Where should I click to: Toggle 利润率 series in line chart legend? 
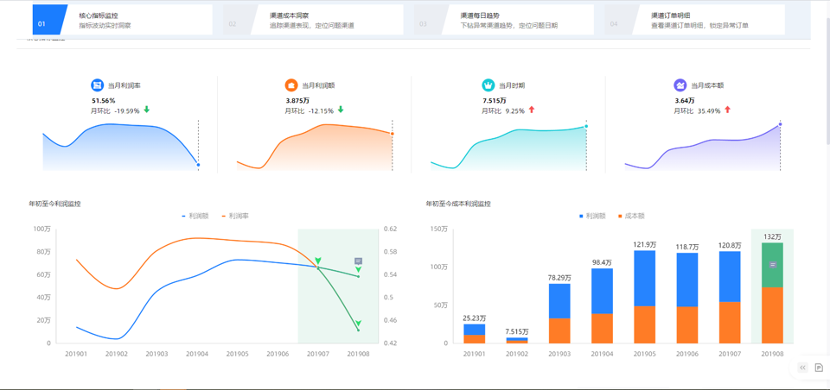click(236, 216)
